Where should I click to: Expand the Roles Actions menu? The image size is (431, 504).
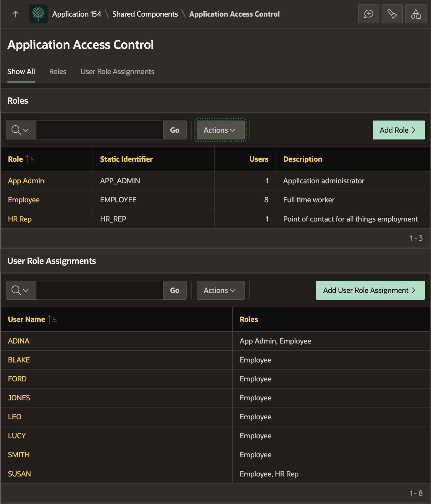[220, 130]
